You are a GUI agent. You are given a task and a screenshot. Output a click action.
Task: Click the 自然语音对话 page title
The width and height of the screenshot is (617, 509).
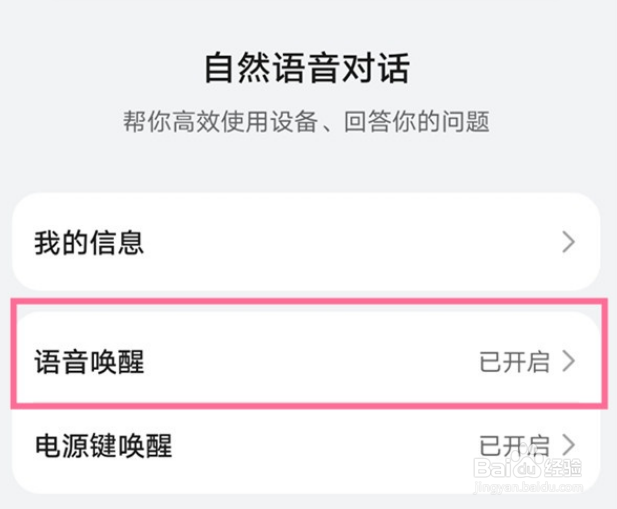point(307,69)
